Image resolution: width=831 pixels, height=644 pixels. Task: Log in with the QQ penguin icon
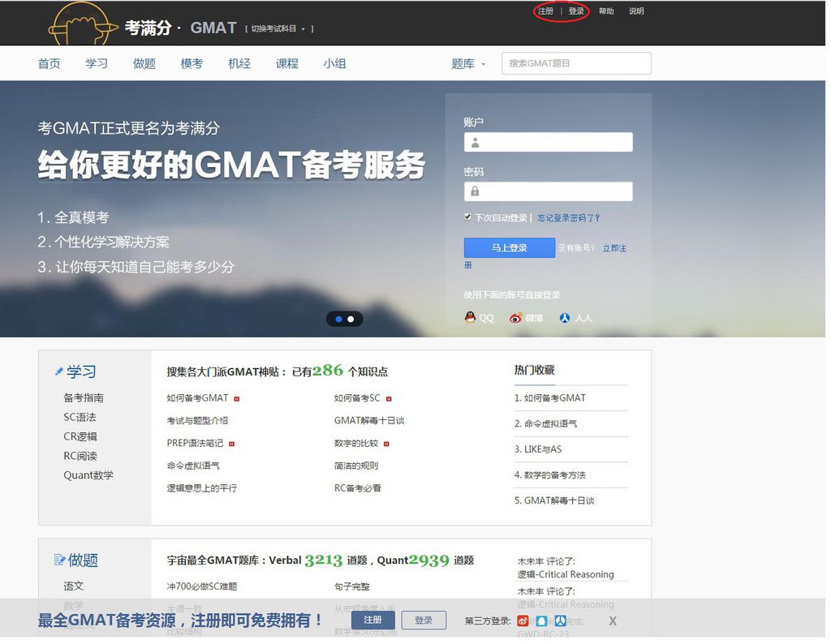pos(470,318)
